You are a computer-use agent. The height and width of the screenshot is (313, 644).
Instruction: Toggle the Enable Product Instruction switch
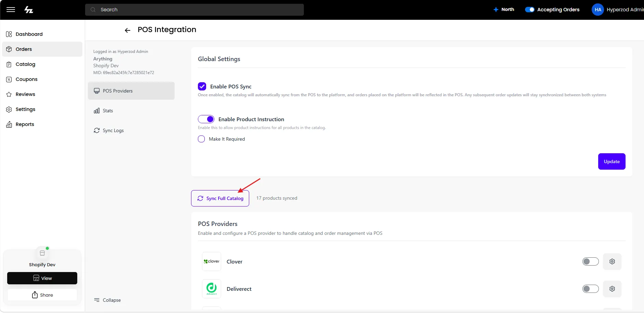tap(206, 119)
